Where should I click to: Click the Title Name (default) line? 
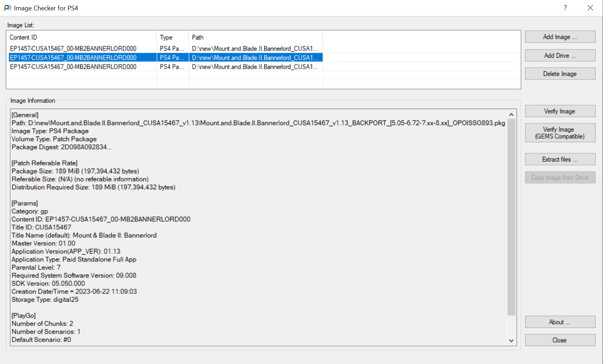[84, 235]
